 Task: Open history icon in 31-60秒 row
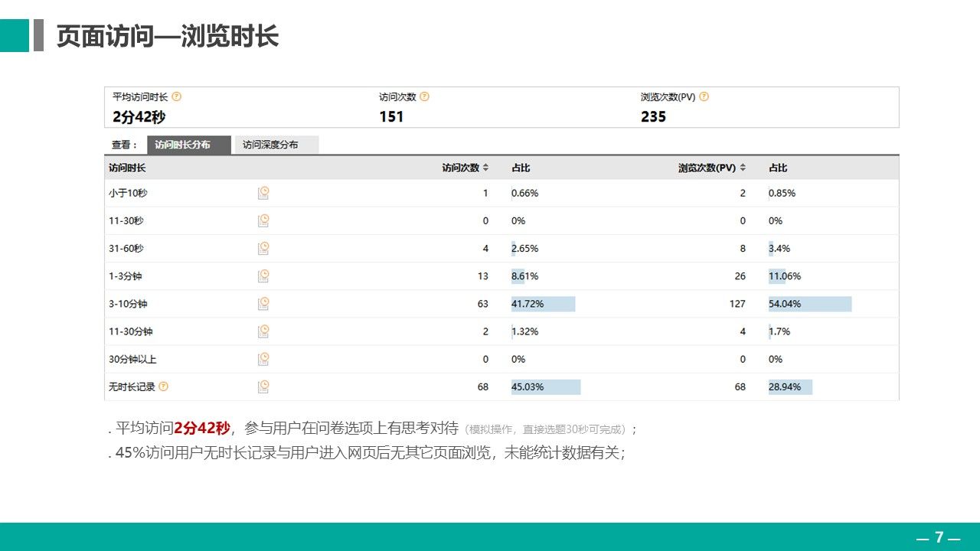tap(263, 248)
